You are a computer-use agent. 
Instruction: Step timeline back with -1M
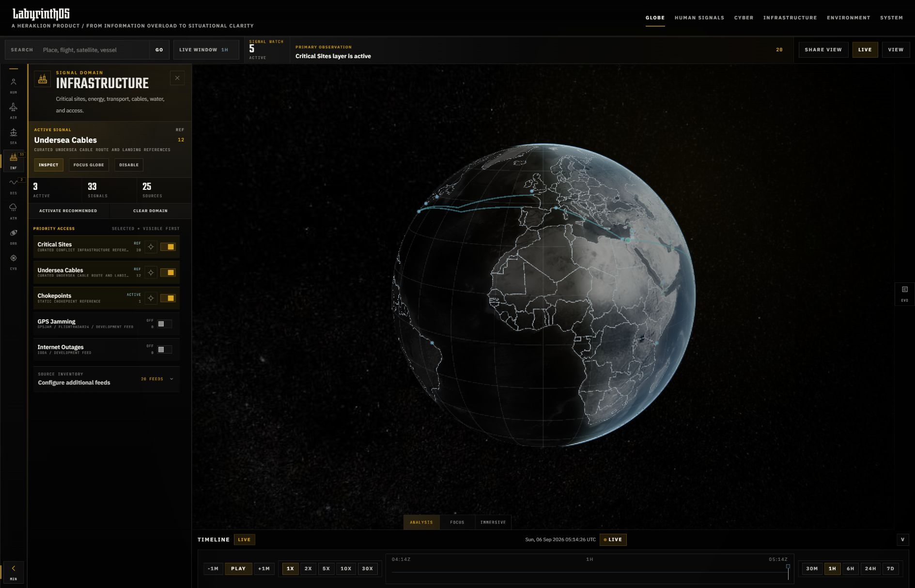click(213, 569)
